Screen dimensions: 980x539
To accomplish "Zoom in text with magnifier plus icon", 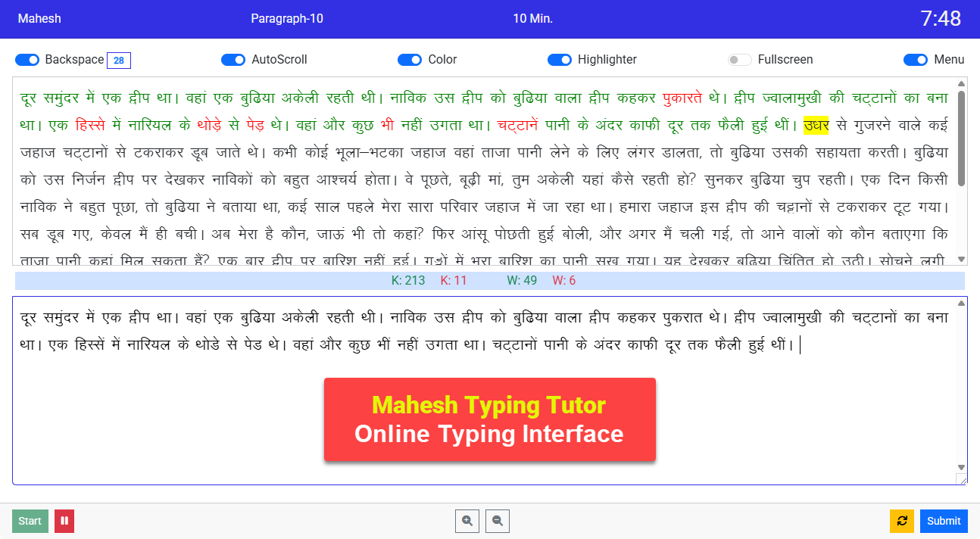I will (x=467, y=521).
